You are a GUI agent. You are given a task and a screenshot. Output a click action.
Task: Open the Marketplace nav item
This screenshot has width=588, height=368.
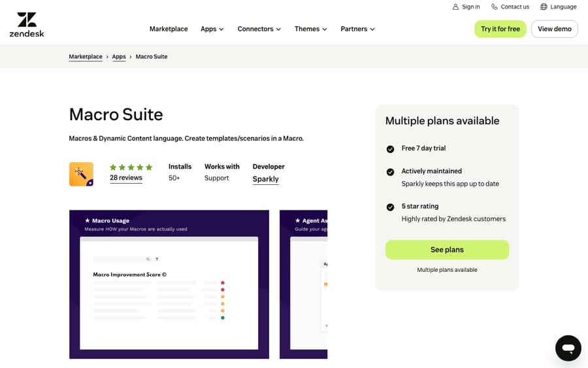click(169, 29)
